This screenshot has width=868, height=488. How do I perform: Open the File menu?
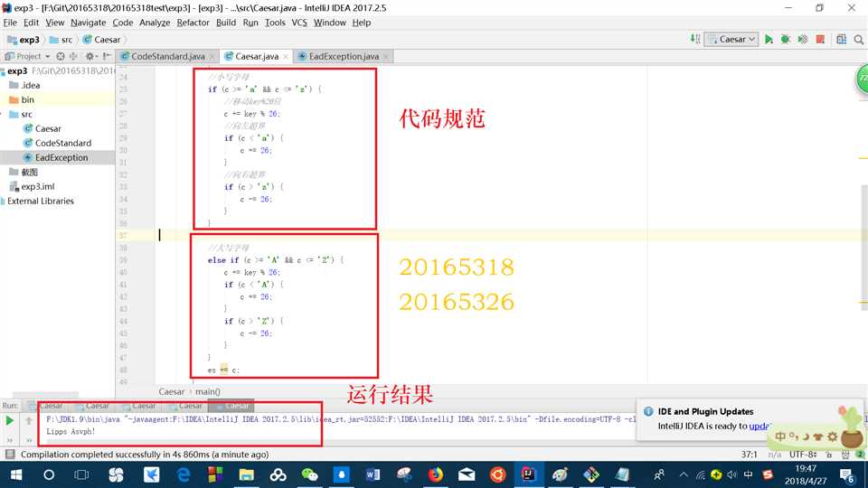click(x=10, y=23)
